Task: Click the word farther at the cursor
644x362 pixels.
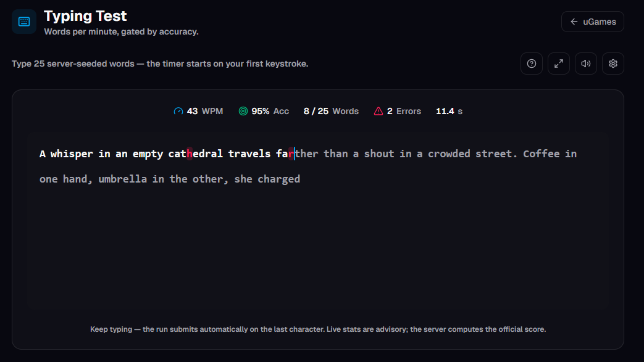Action: (297, 154)
